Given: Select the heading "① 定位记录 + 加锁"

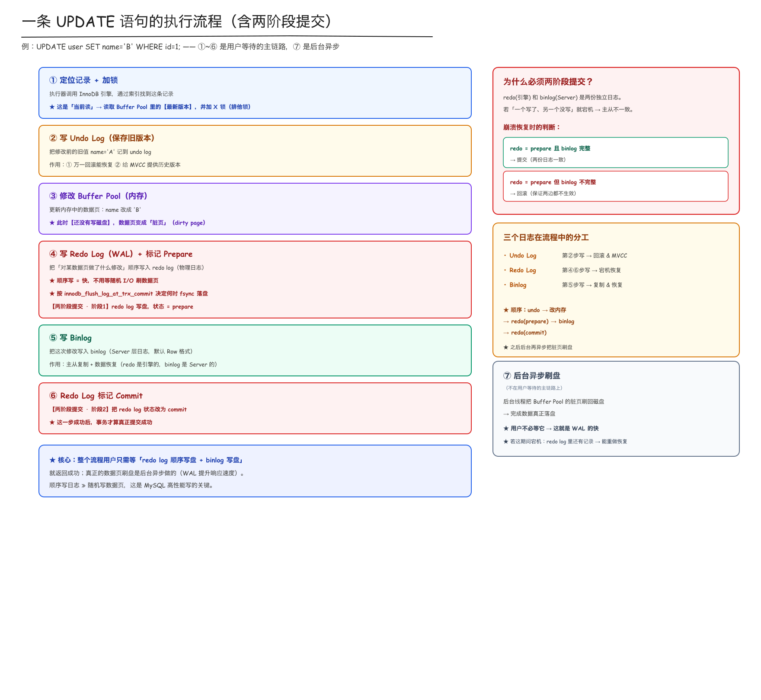Looking at the screenshot, I should coord(83,80).
